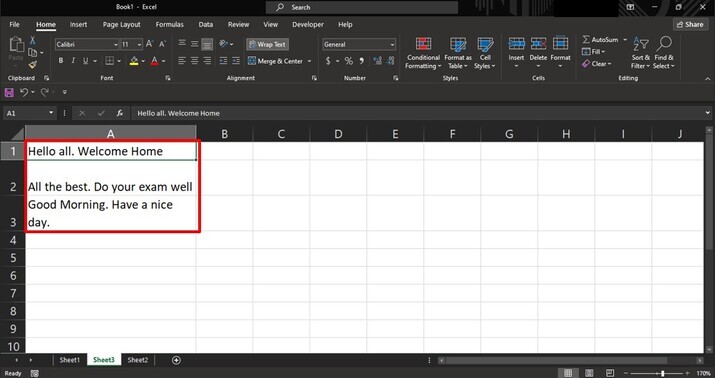Click Merge & Center
This screenshot has width=715, height=378.
pos(275,61)
